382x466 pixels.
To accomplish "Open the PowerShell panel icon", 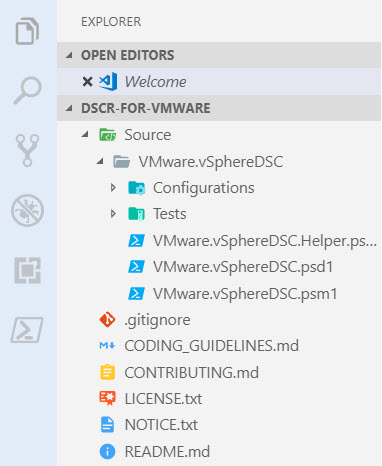I will 27,330.
